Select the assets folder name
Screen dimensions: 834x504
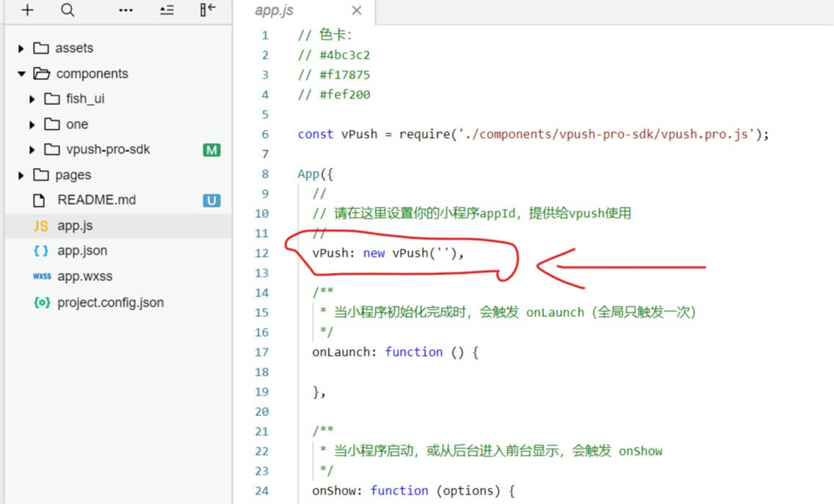pyautogui.click(x=74, y=48)
